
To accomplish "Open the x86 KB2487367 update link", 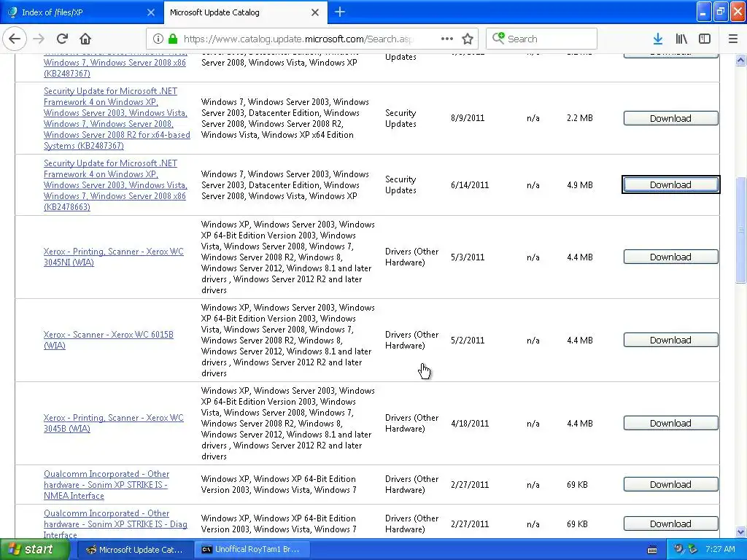I will tap(115, 64).
